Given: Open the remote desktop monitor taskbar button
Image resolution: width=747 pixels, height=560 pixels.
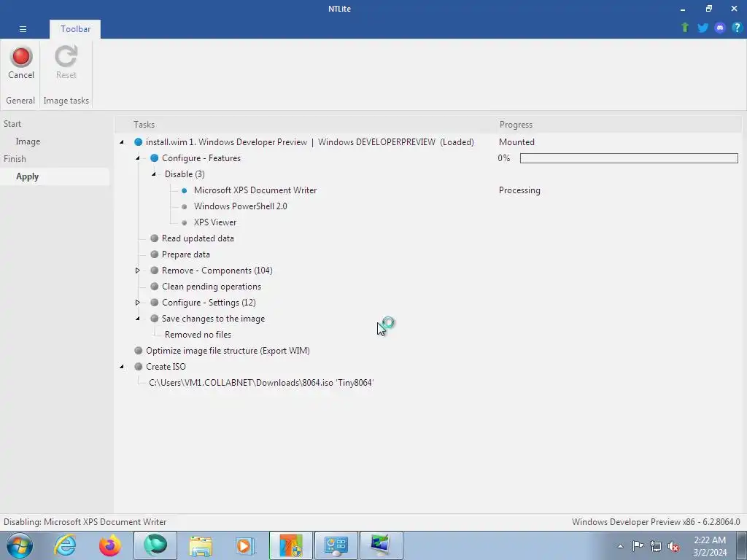Looking at the screenshot, I should pyautogui.click(x=381, y=545).
